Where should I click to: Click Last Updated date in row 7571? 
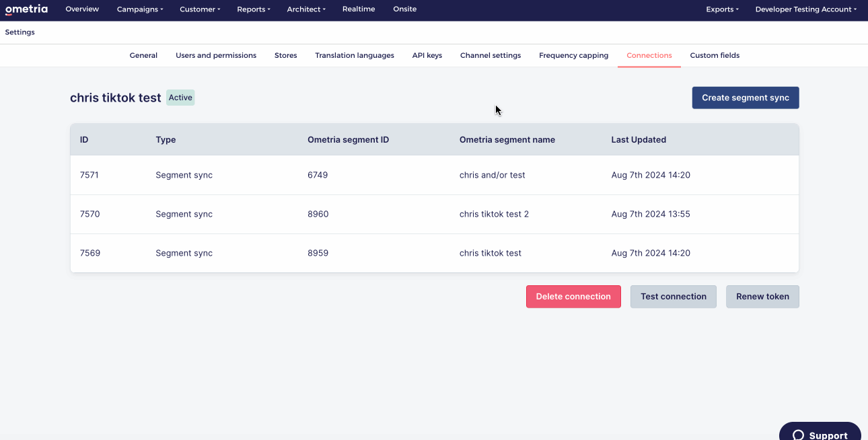(651, 175)
